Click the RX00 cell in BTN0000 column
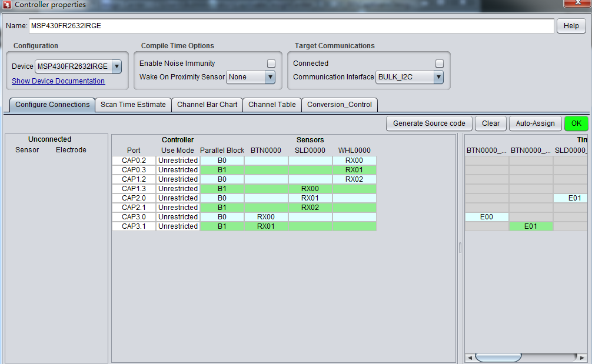The height and width of the screenshot is (364, 592). click(266, 217)
